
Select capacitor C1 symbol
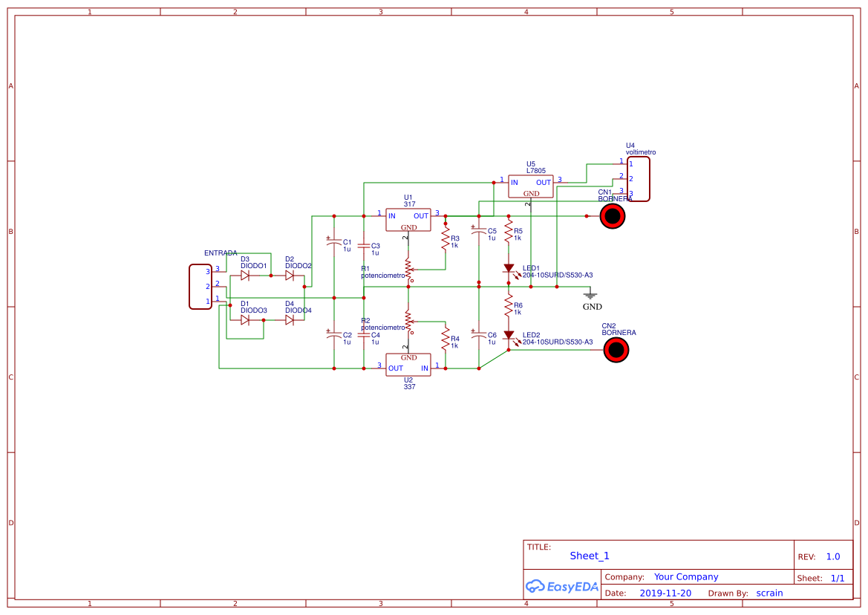coord(333,242)
